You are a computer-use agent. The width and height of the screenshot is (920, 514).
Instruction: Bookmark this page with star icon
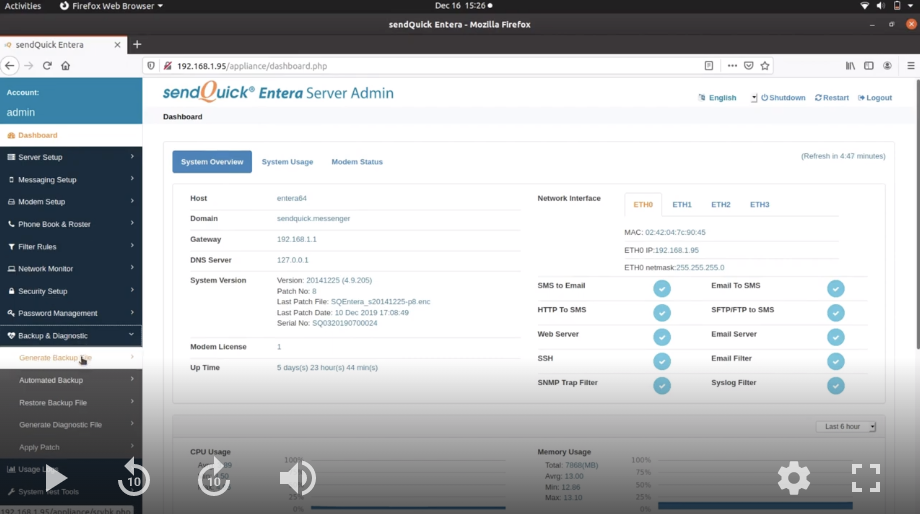point(765,66)
